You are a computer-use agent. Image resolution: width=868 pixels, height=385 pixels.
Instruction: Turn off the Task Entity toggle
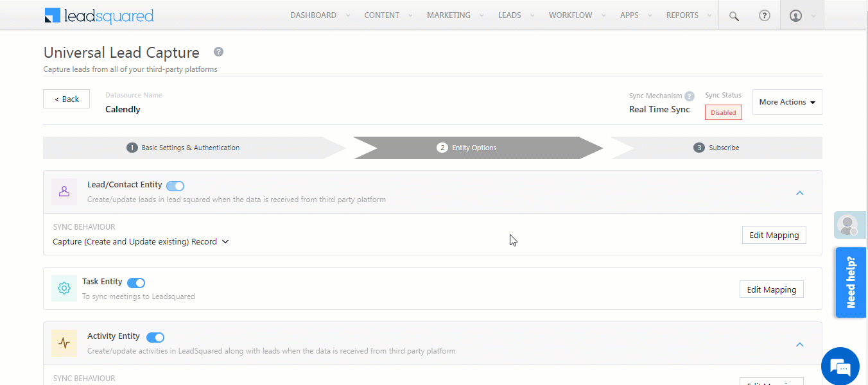[135, 282]
